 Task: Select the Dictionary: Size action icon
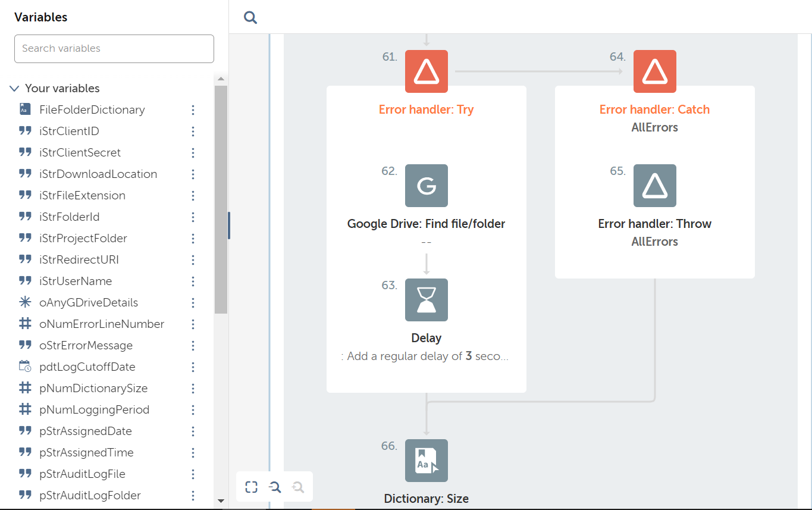(x=426, y=461)
